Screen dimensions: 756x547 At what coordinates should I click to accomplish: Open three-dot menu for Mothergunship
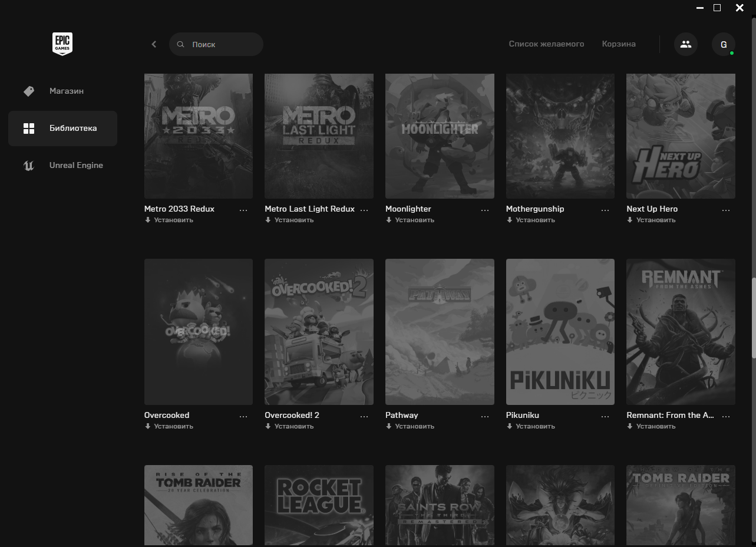coord(605,210)
